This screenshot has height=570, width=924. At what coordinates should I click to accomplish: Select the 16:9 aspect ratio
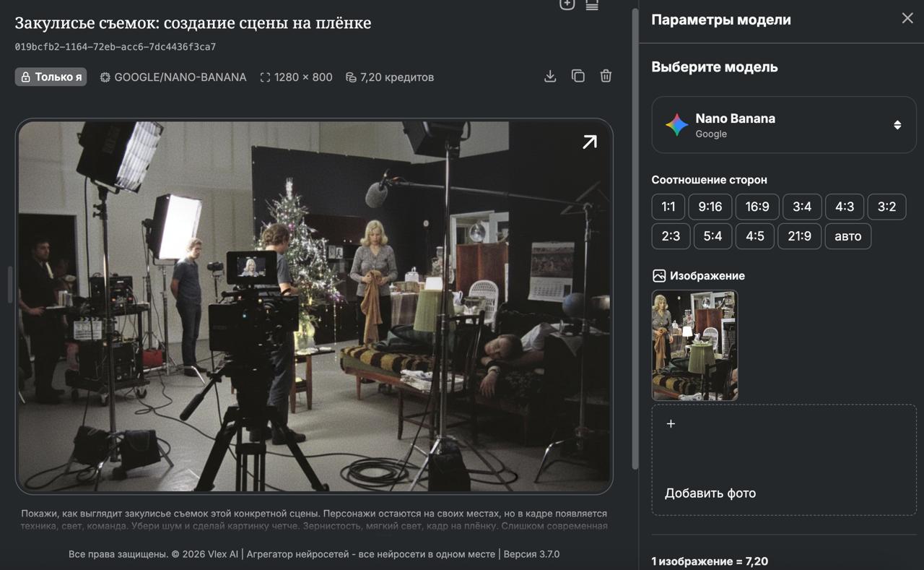(x=757, y=207)
